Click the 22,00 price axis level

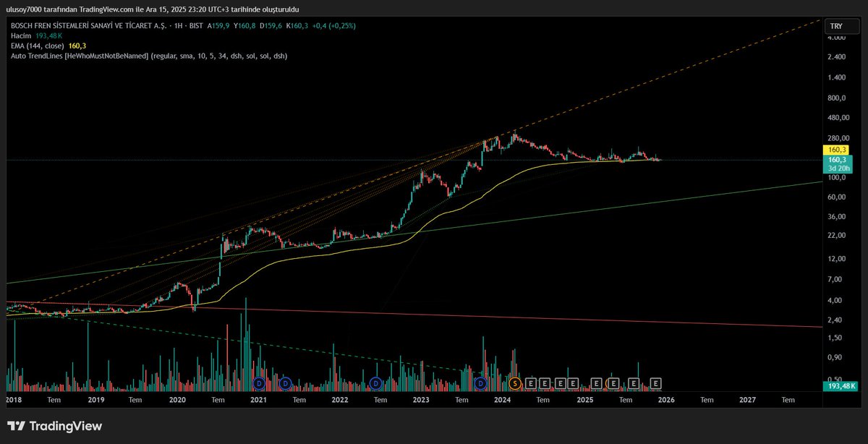(x=836, y=236)
